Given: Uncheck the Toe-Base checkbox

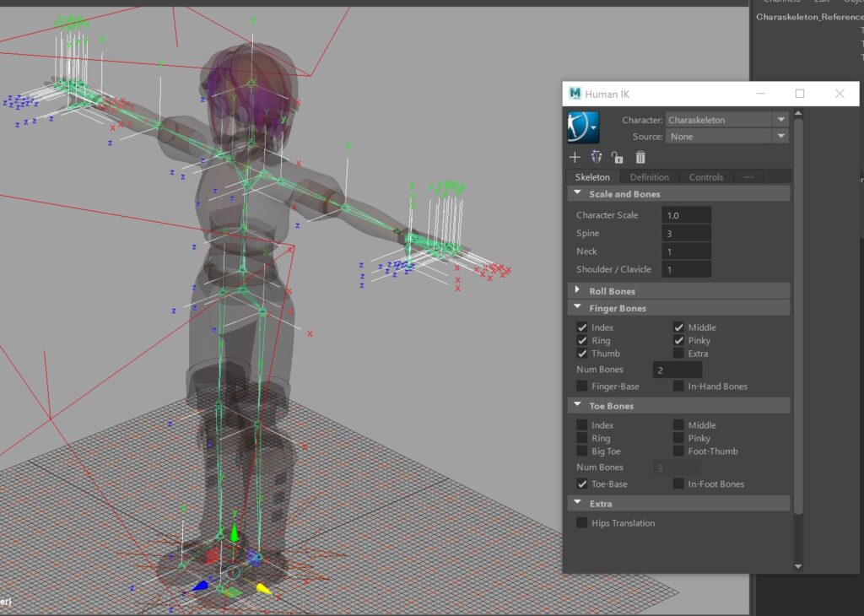Looking at the screenshot, I should [x=582, y=484].
